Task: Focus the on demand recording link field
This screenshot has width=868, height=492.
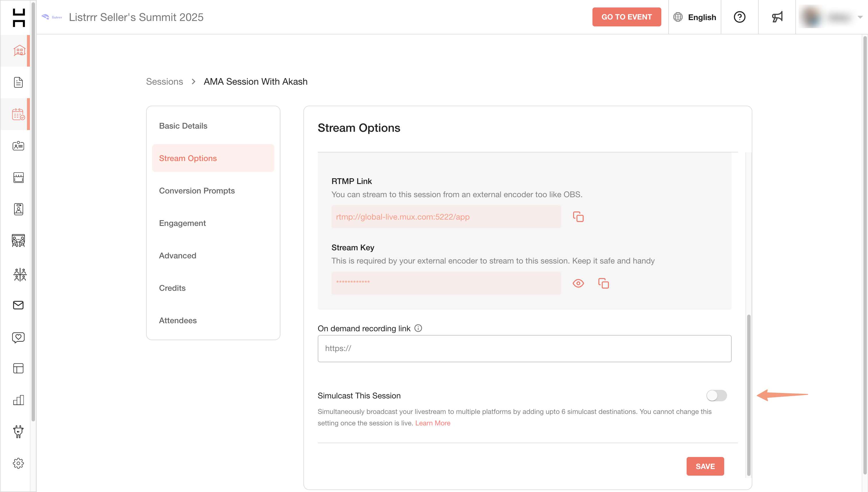Action: point(524,348)
